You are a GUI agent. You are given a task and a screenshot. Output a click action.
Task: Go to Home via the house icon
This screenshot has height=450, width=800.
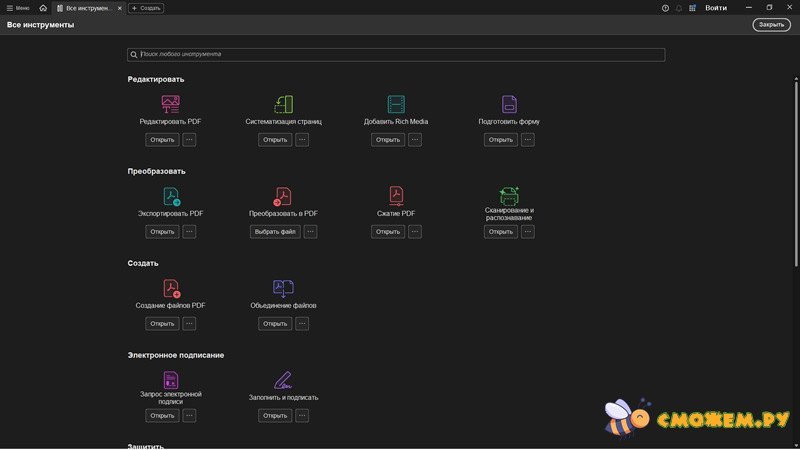[43, 8]
